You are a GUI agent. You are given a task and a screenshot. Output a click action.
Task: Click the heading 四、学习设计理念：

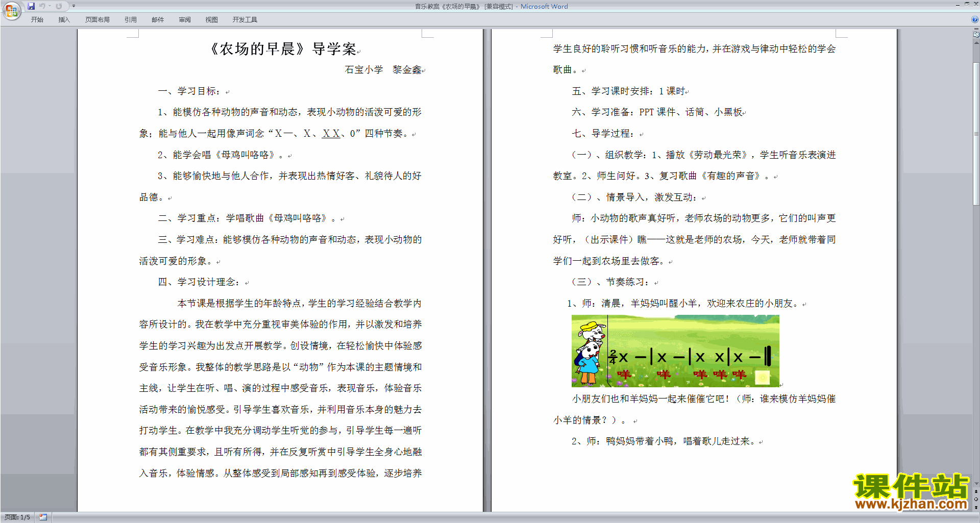coord(199,282)
